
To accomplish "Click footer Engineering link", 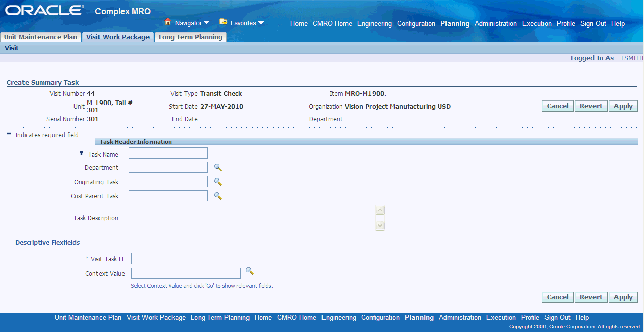I will point(339,317).
